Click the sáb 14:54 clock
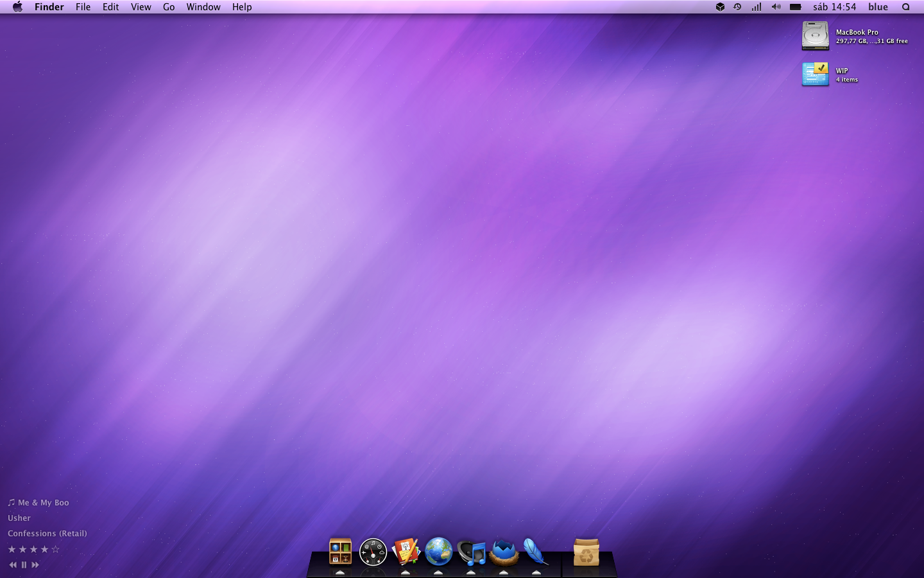 pyautogui.click(x=834, y=7)
